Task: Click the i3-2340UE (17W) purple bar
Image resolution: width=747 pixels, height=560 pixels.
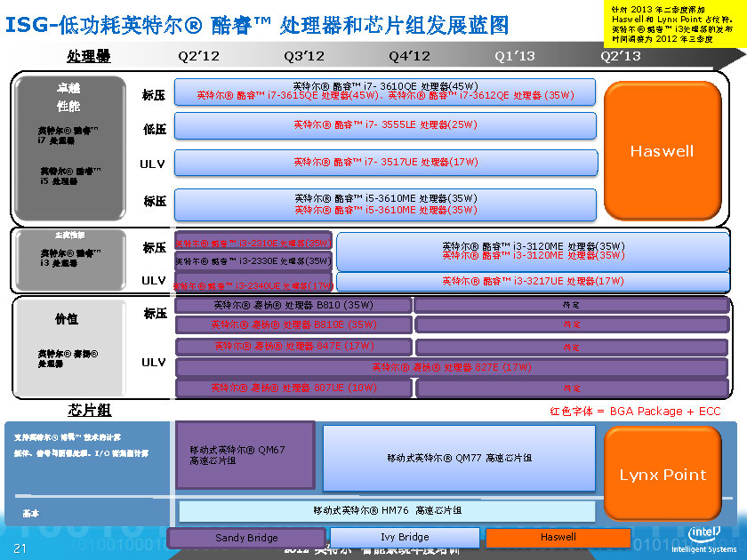Action: 253,283
